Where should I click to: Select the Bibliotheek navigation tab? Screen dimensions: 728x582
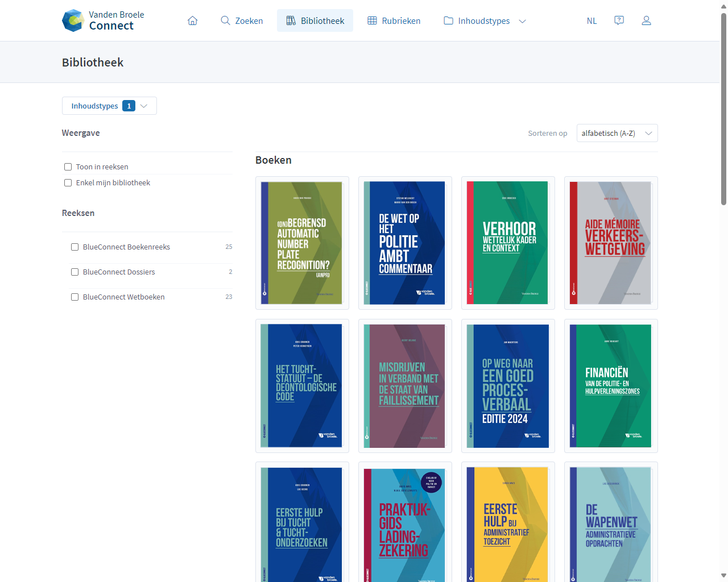[315, 20]
